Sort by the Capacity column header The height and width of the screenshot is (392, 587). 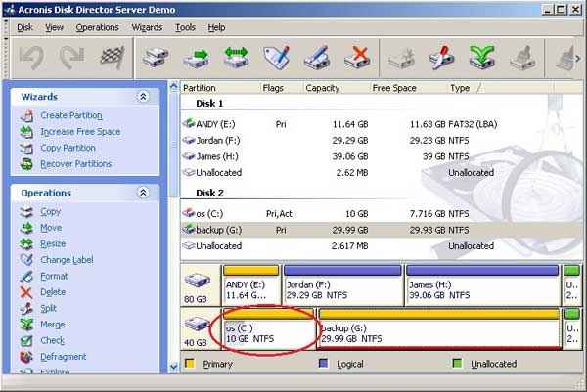pos(323,88)
